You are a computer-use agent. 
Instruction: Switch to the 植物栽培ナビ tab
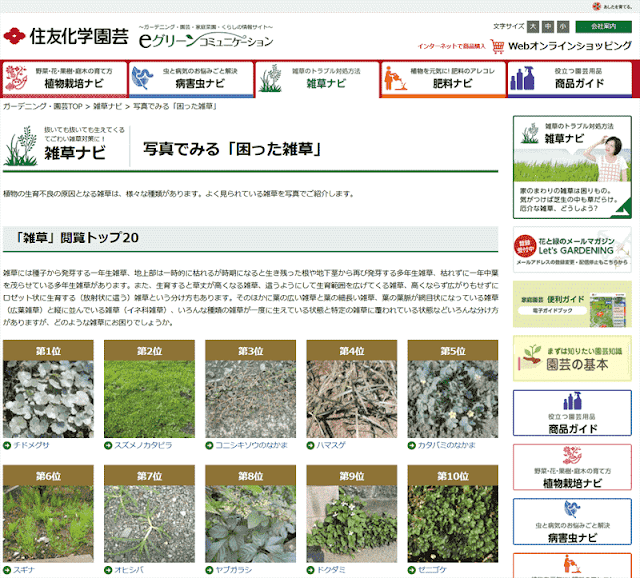(x=65, y=79)
